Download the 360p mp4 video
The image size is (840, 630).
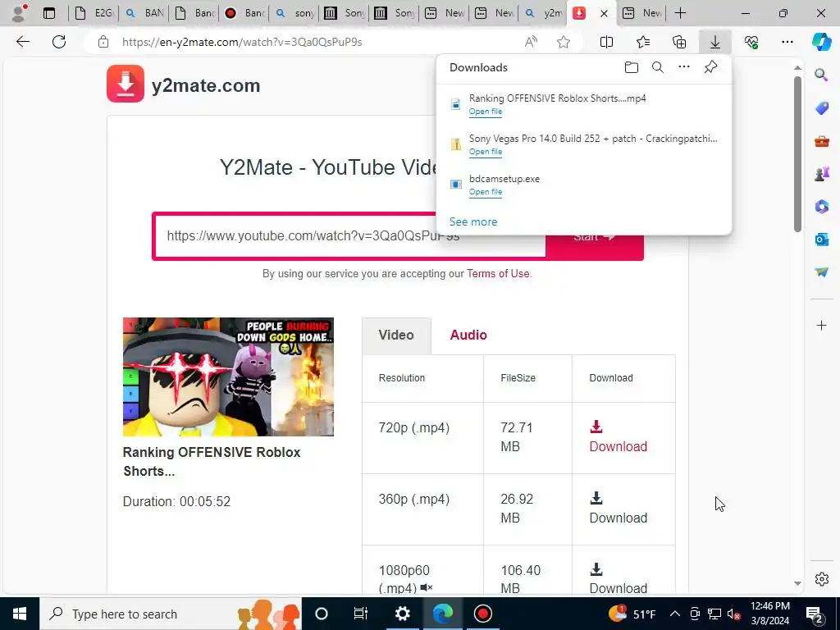point(619,509)
